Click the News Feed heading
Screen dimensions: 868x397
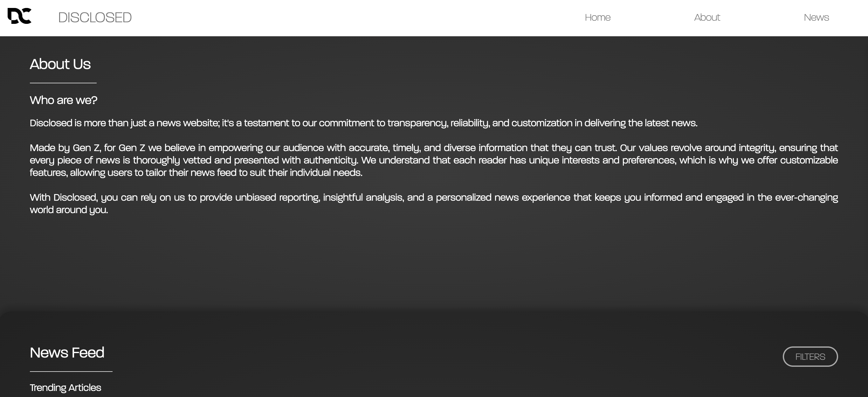pos(67,352)
